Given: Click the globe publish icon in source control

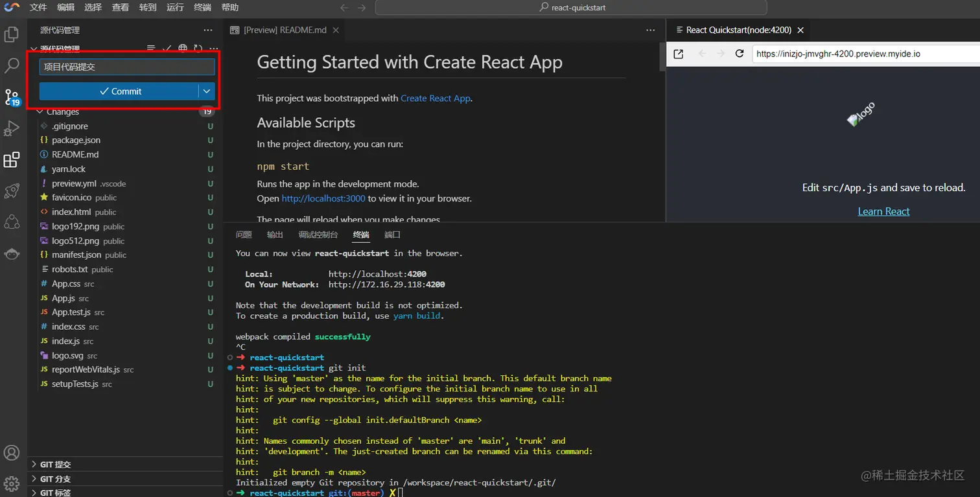Looking at the screenshot, I should [x=183, y=49].
